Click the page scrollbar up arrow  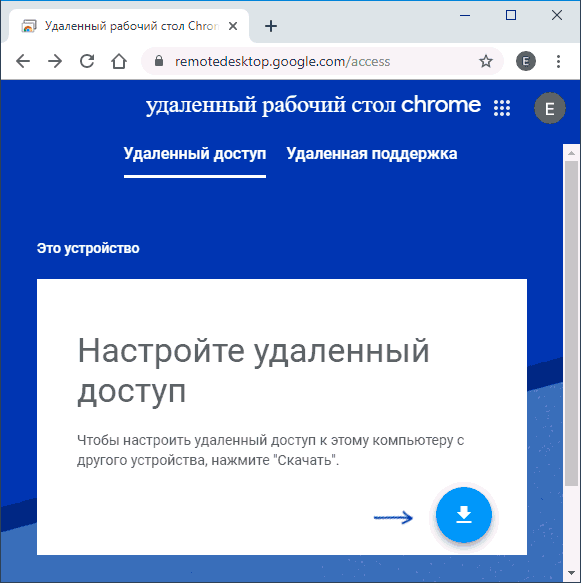click(x=572, y=153)
